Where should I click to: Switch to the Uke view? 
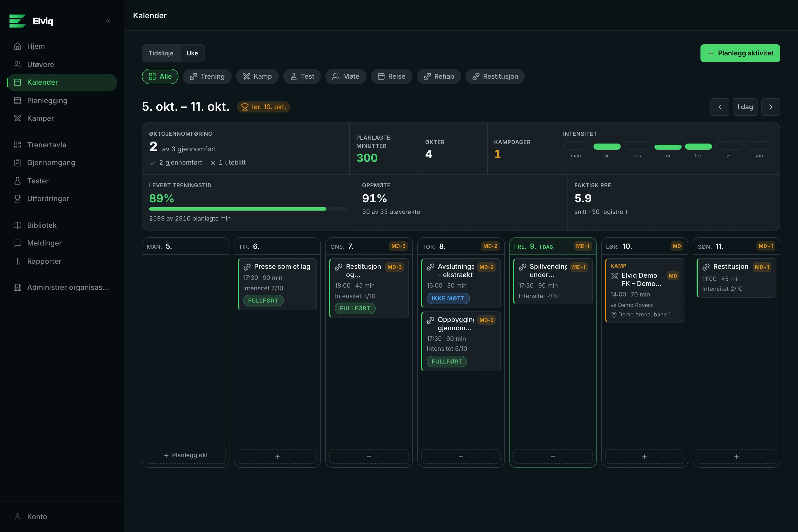pyautogui.click(x=192, y=53)
